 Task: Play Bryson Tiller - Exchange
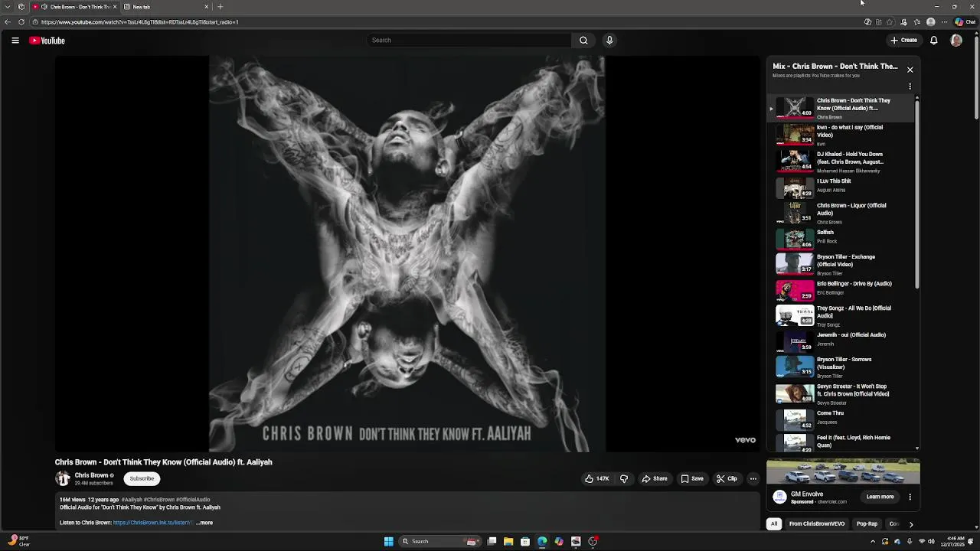pyautogui.click(x=841, y=264)
